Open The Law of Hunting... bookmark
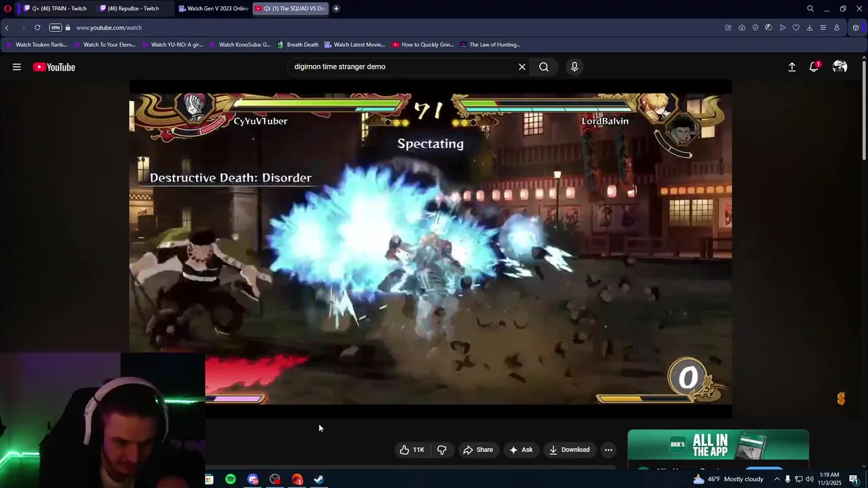 (490, 45)
